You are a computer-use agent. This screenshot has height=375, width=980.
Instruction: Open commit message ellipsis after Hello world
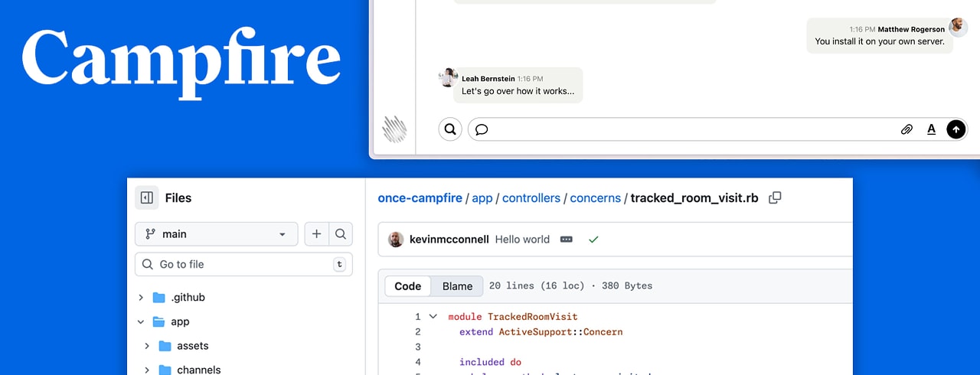pyautogui.click(x=567, y=240)
